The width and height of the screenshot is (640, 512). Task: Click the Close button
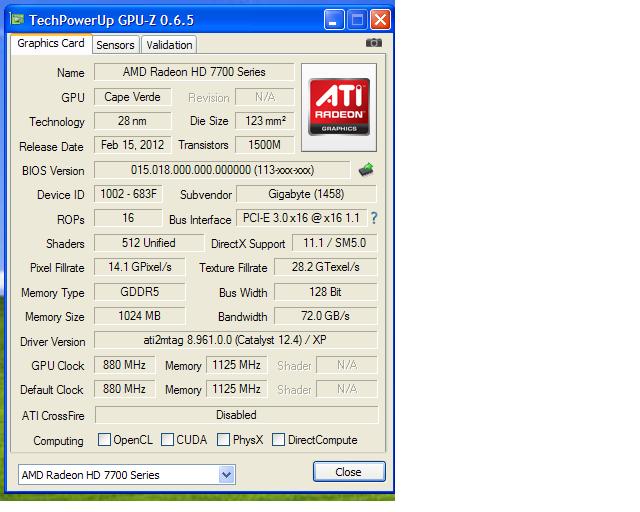pyautogui.click(x=349, y=472)
